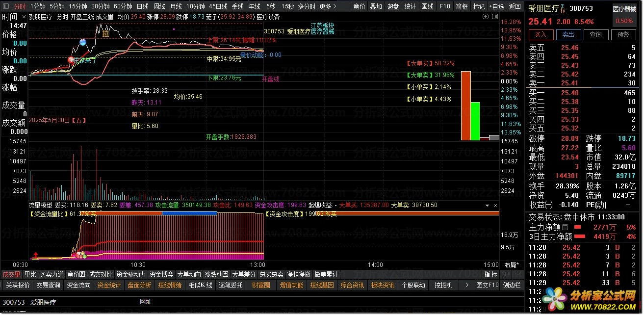Click the 网址 field in status bar
This screenshot has width=644, height=315.
pos(146,302)
